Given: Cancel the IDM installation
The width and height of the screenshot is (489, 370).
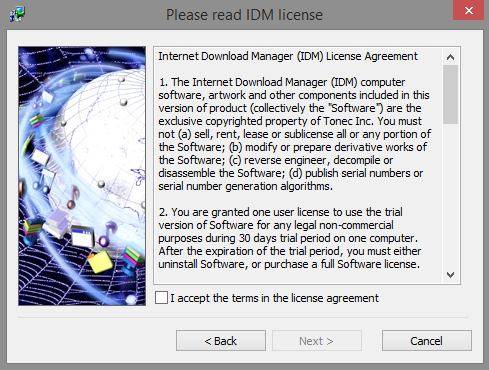Looking at the screenshot, I should 427,341.
